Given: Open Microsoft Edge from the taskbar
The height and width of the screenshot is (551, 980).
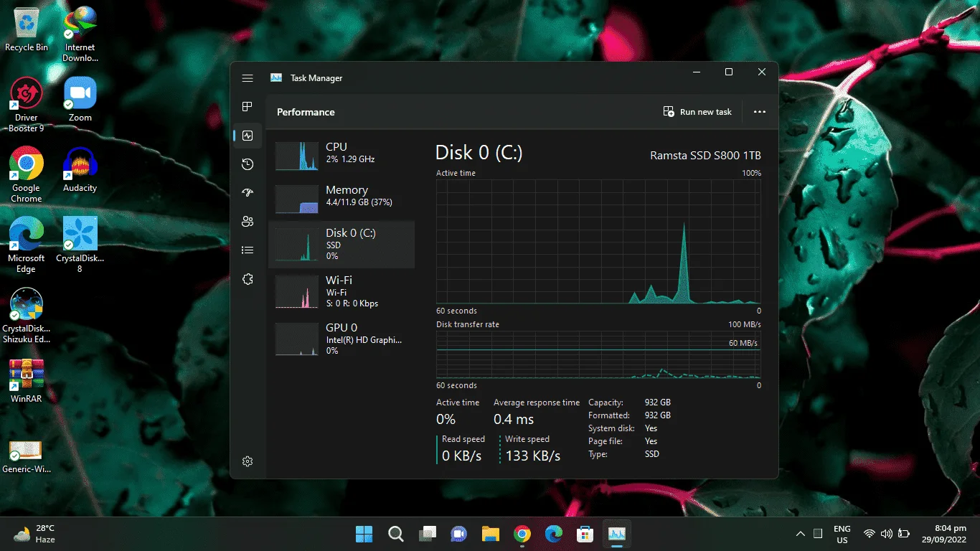Looking at the screenshot, I should [554, 534].
